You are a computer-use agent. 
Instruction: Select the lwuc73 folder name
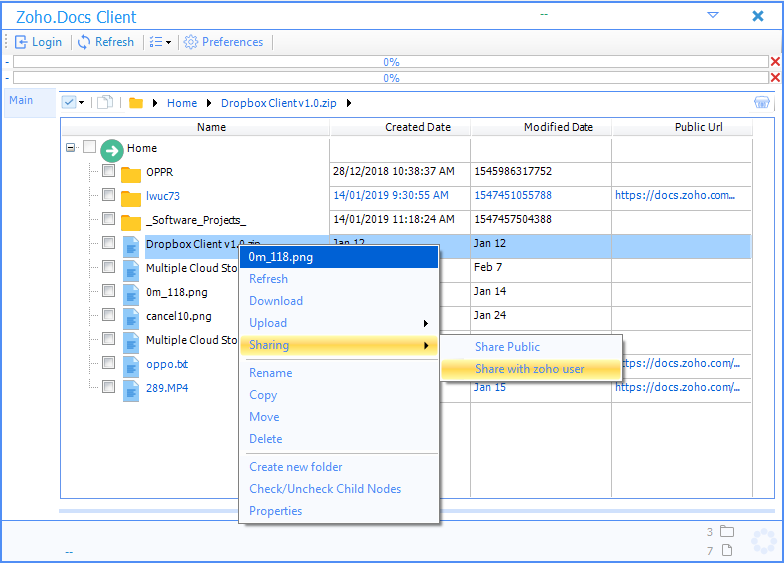[x=162, y=196]
